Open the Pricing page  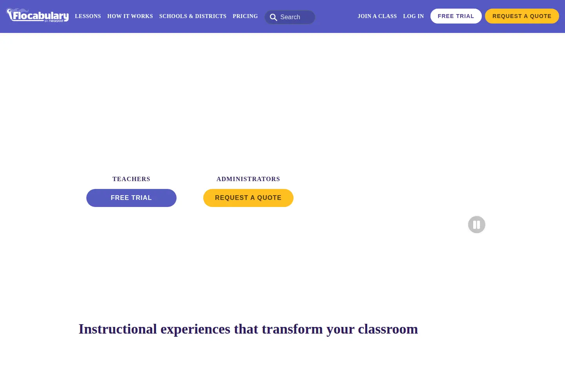tap(245, 16)
